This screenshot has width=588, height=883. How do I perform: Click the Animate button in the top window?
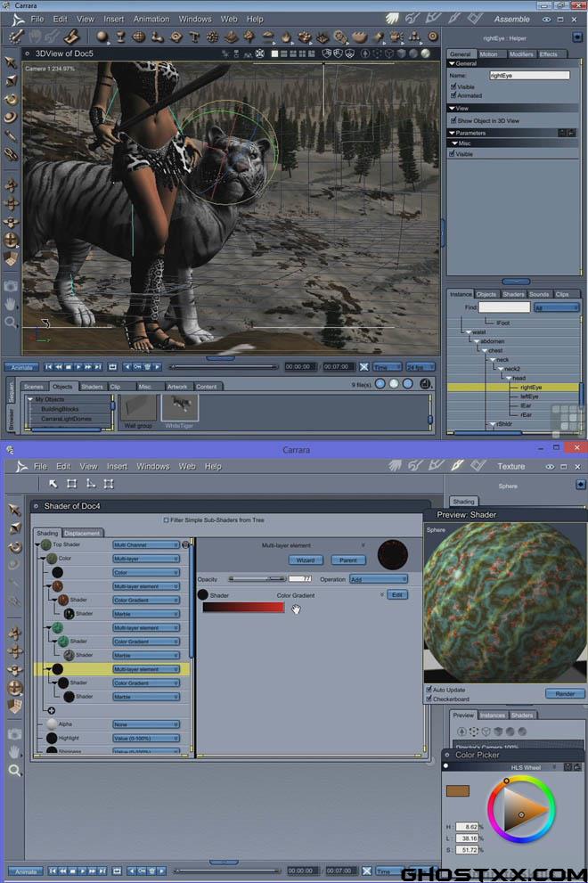22,367
